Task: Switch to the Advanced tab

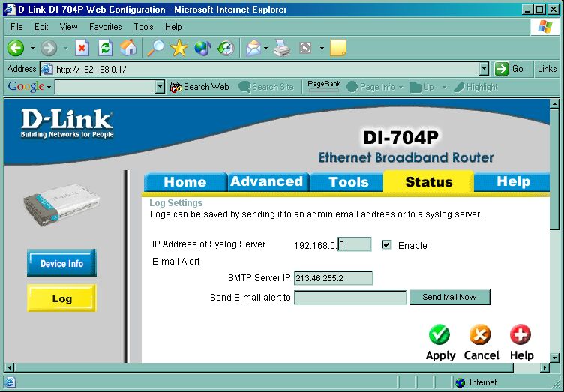Action: coord(267,182)
